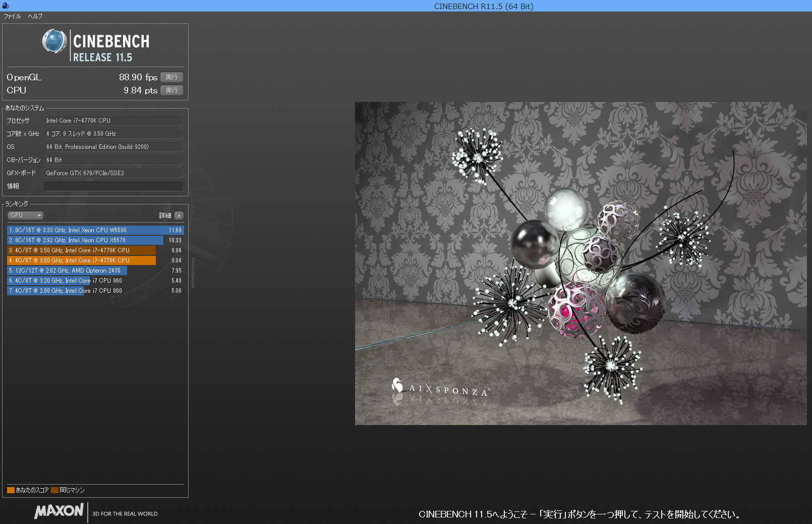This screenshot has width=812, height=524.
Task: Start the CPU test with 実行 button
Action: (x=171, y=90)
